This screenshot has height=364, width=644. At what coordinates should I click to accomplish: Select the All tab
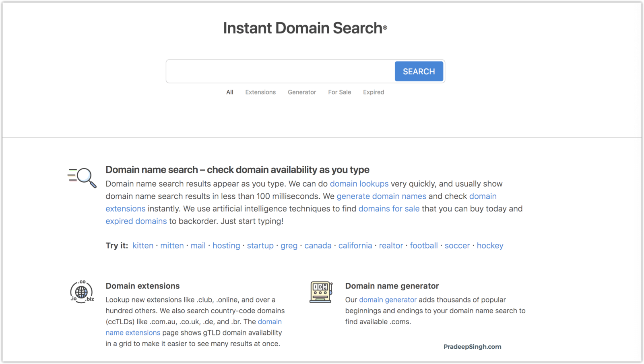coord(230,92)
